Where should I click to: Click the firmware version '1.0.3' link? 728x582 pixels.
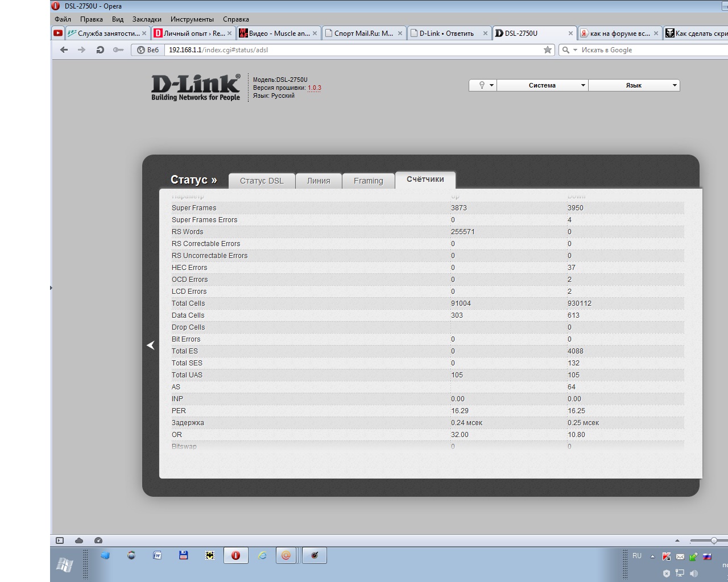pyautogui.click(x=315, y=88)
